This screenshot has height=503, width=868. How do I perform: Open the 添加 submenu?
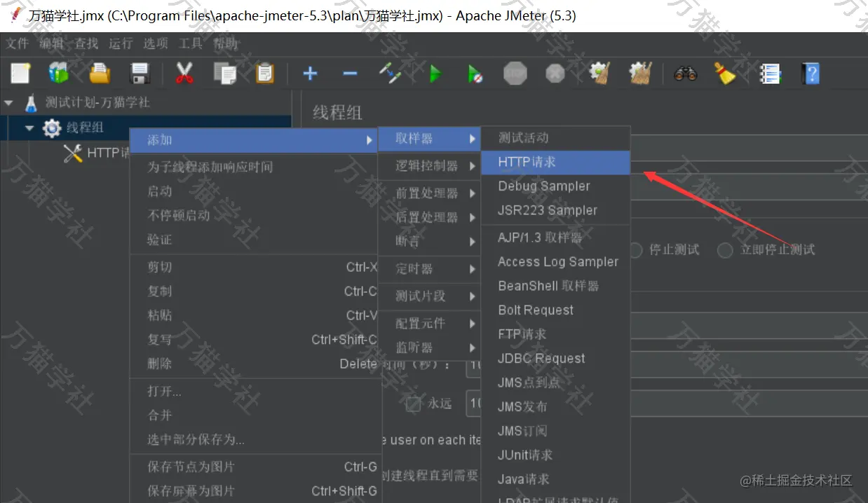coord(254,140)
